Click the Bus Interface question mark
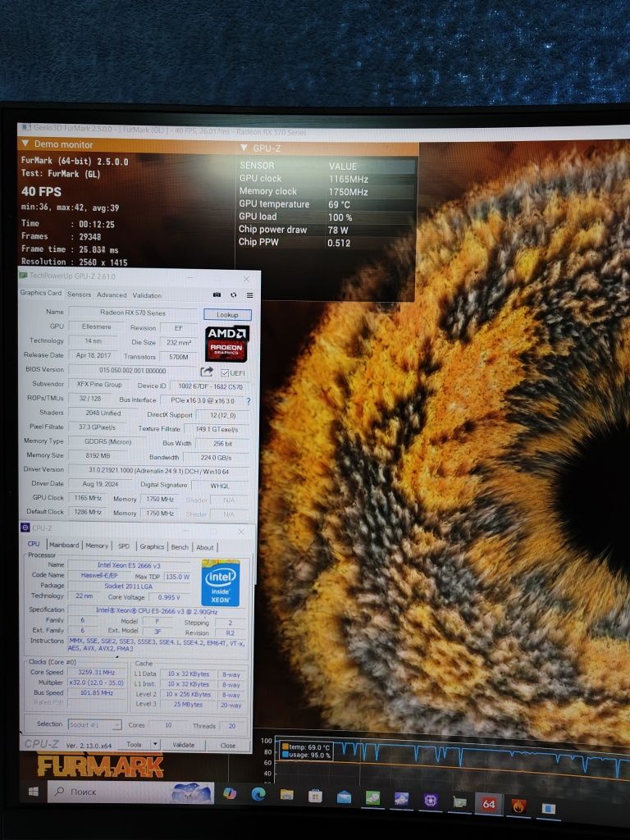Screen dimensions: 630x840 248,400
